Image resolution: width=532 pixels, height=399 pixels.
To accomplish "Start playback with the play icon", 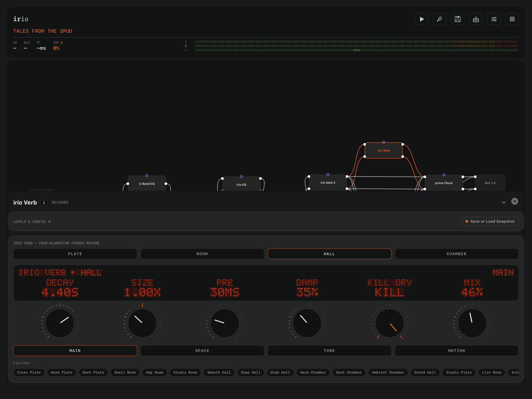I will (x=421, y=19).
